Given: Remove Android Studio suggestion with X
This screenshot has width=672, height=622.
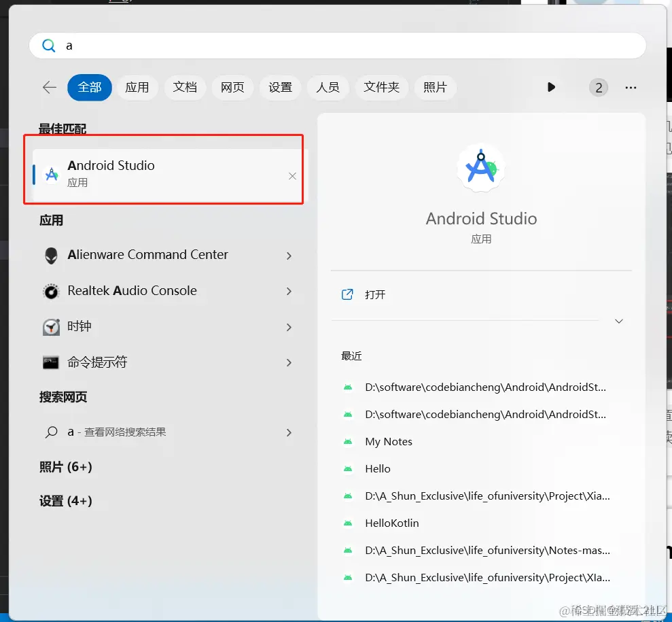Looking at the screenshot, I should (x=292, y=176).
